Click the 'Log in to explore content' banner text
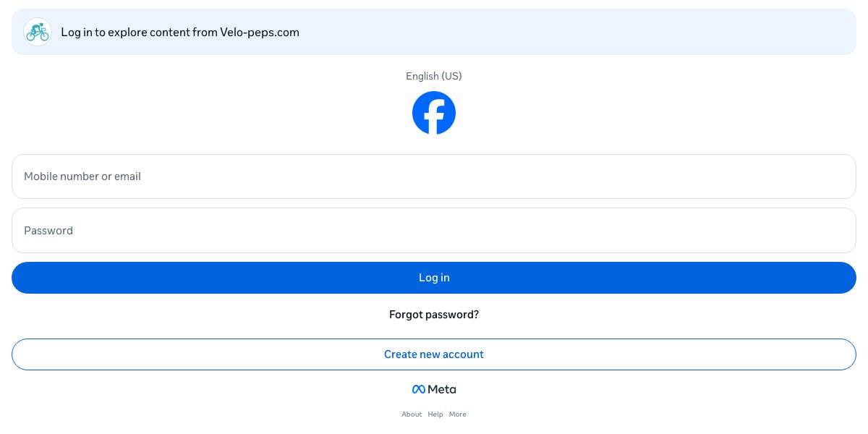Viewport: 868px width, 434px height. pyautogui.click(x=139, y=32)
